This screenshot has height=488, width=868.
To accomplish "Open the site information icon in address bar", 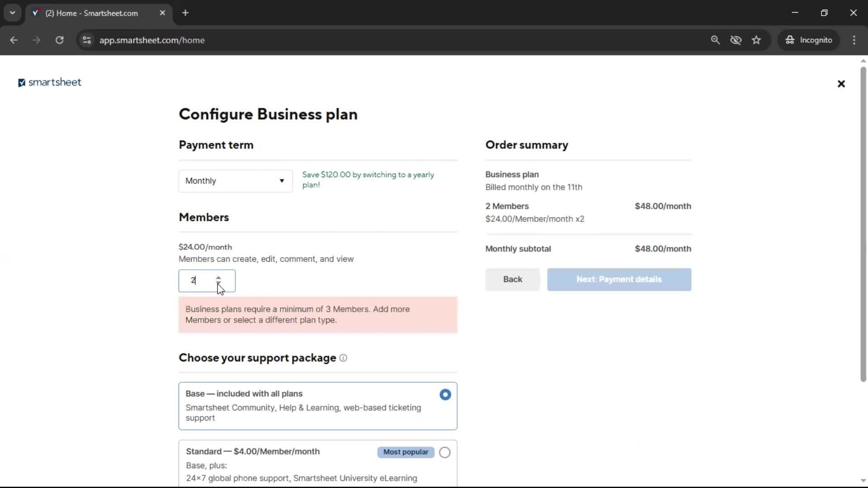I will tap(87, 40).
